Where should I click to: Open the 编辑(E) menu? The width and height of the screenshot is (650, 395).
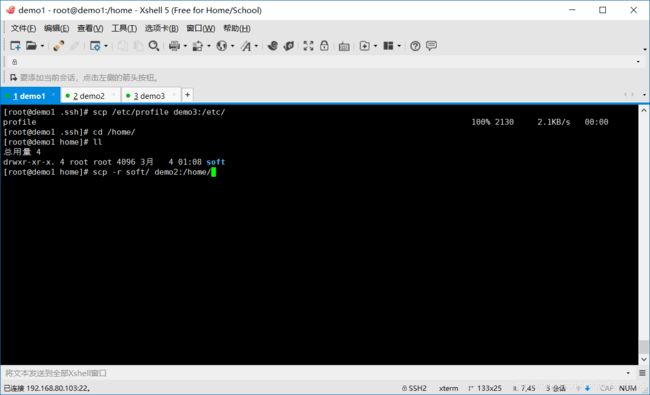pos(56,29)
